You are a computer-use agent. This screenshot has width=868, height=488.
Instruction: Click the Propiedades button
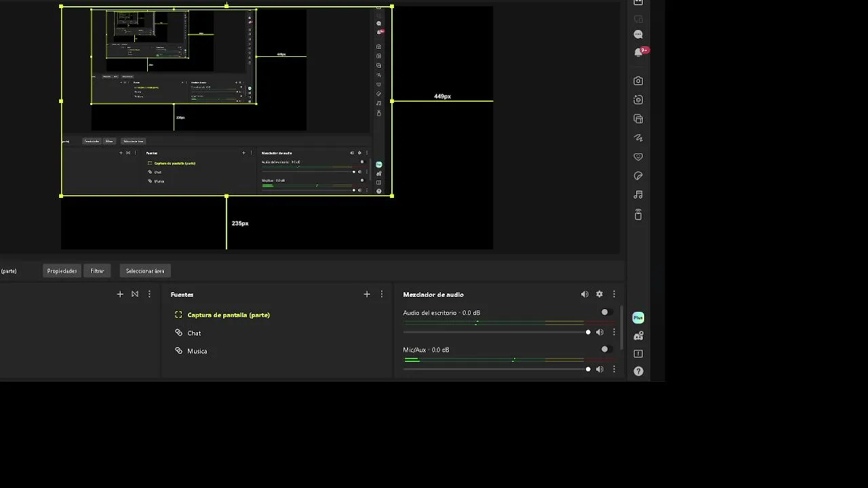tap(62, 271)
